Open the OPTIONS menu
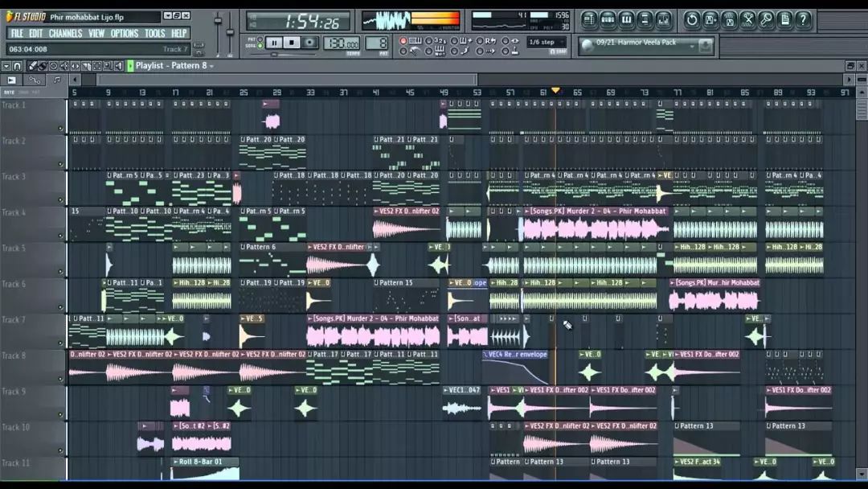 click(125, 33)
